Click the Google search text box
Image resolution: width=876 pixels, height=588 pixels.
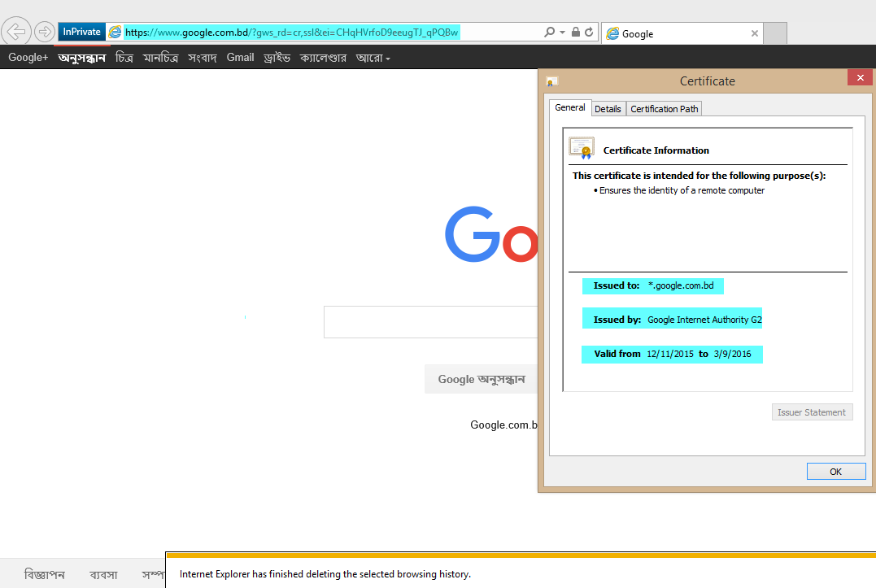coord(431,321)
